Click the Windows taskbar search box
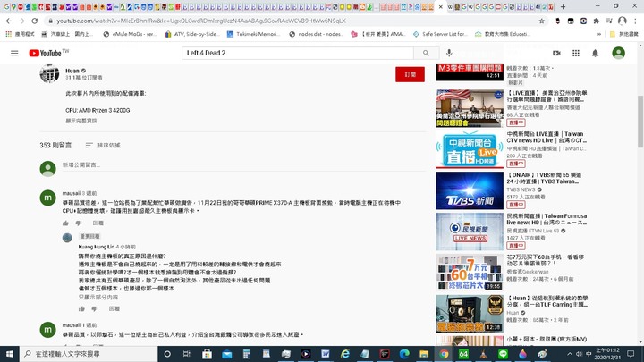644x362 pixels. click(x=89, y=354)
